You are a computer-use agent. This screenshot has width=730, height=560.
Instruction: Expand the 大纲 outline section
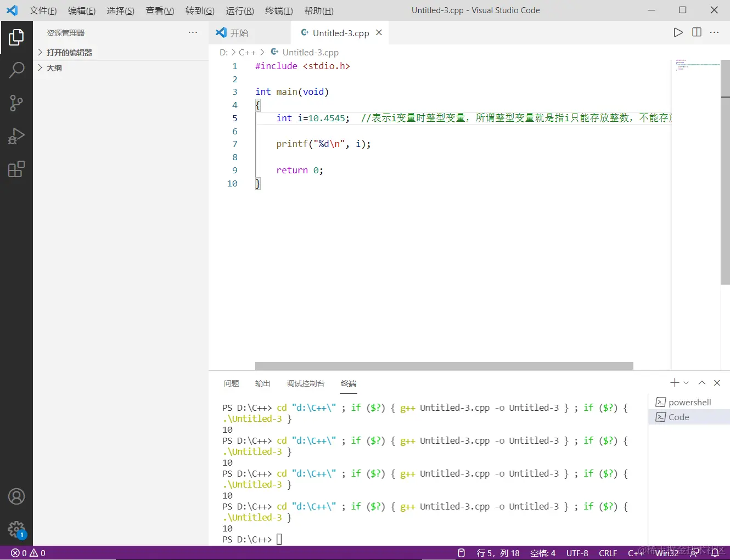click(121, 67)
